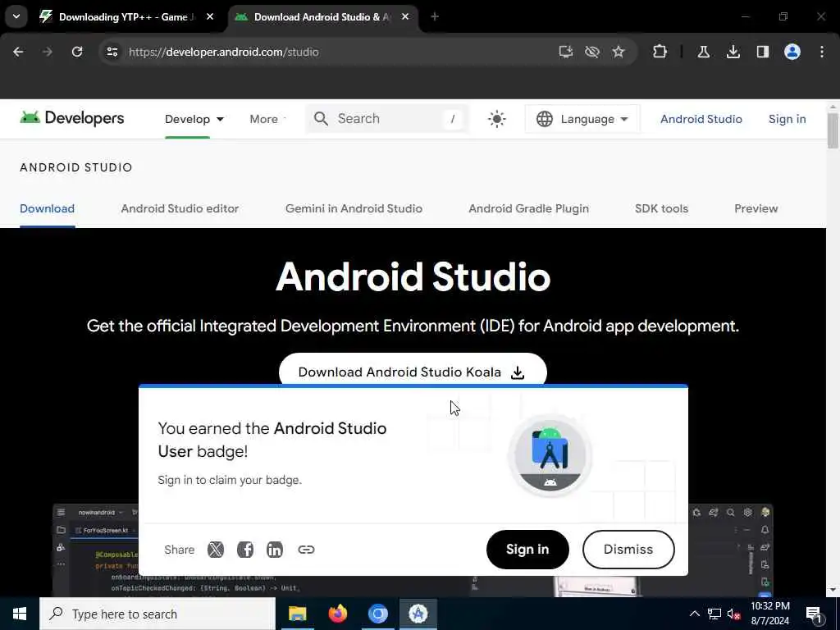The width and height of the screenshot is (840, 630).
Task: Click the taskbar search box
Action: click(x=157, y=614)
